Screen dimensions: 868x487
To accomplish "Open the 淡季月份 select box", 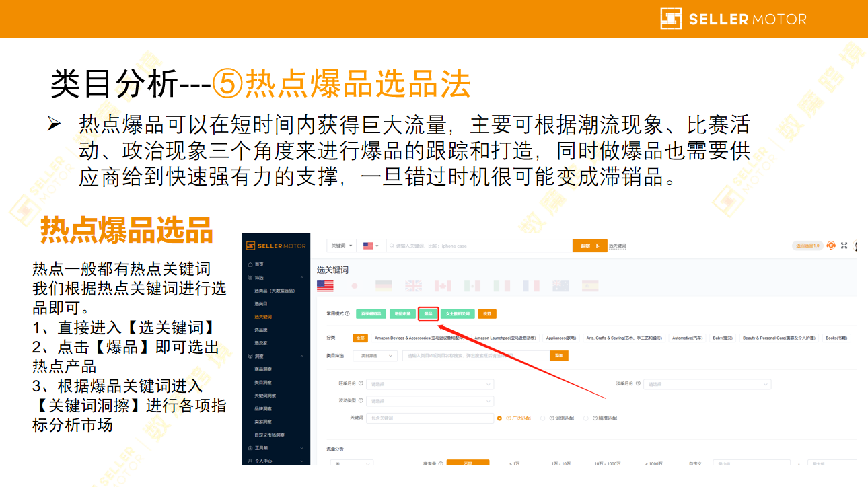I will click(707, 385).
